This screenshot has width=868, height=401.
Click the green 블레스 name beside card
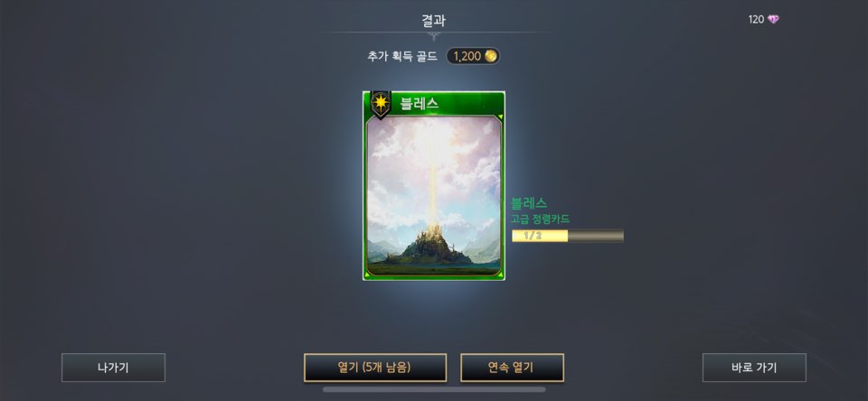[x=529, y=203]
